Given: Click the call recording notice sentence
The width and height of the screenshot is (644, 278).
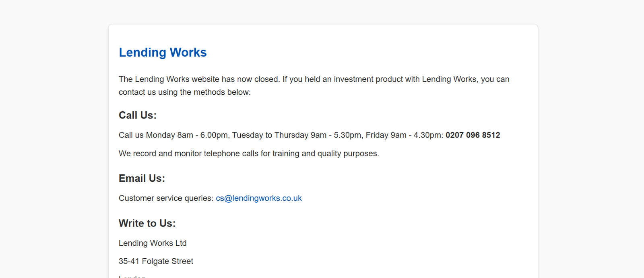Looking at the screenshot, I should coord(249,154).
